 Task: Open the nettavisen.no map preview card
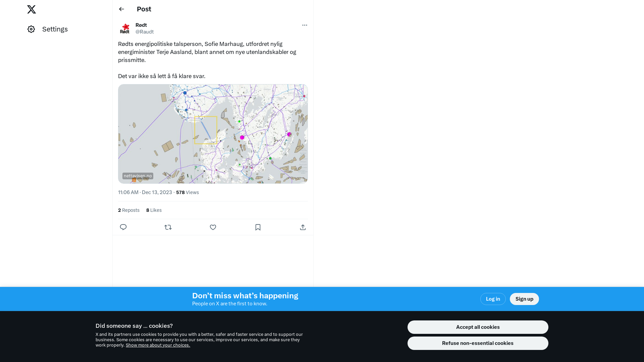(x=213, y=134)
